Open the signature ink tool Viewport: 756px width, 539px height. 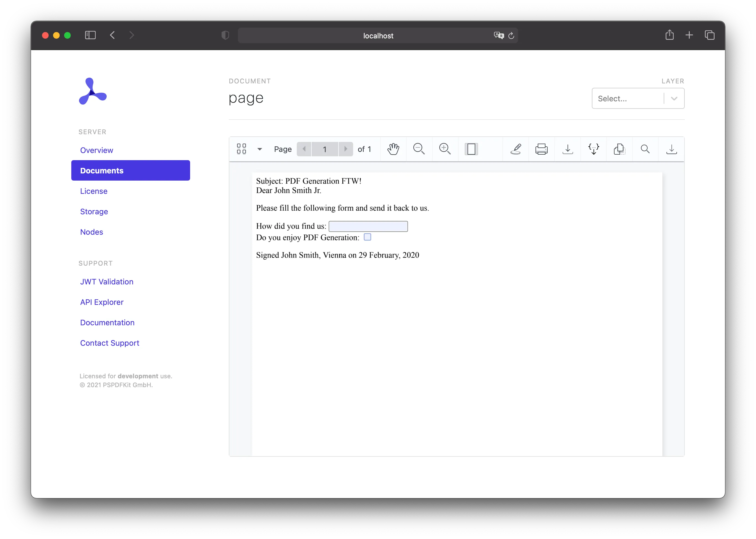pos(515,149)
